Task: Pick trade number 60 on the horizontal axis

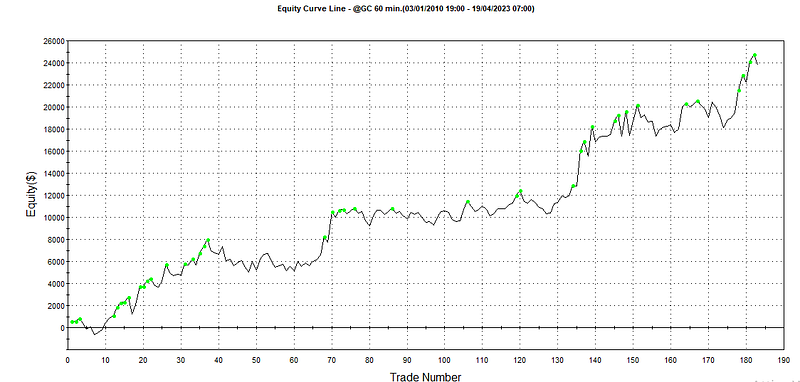Action: [294, 360]
